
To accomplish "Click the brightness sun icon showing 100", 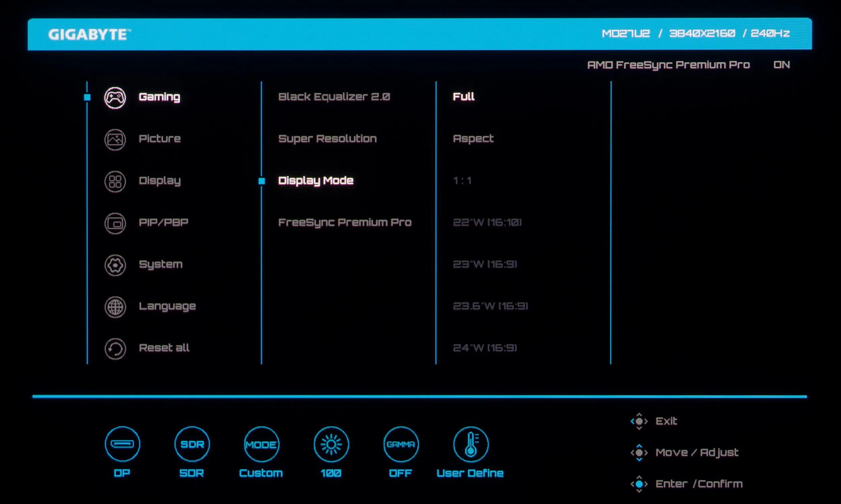I will (331, 444).
